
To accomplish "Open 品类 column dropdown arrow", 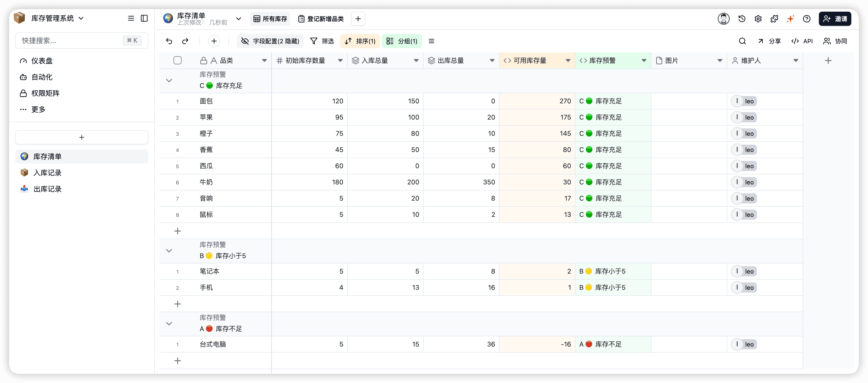I will [264, 61].
